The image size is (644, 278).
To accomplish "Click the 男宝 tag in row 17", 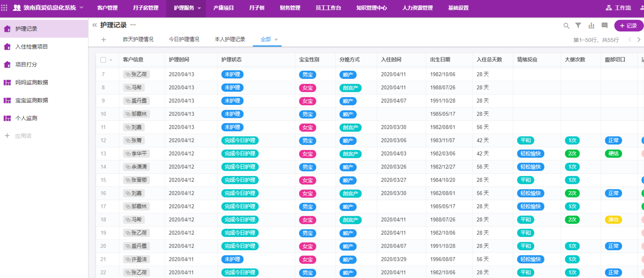I will pyautogui.click(x=307, y=207).
